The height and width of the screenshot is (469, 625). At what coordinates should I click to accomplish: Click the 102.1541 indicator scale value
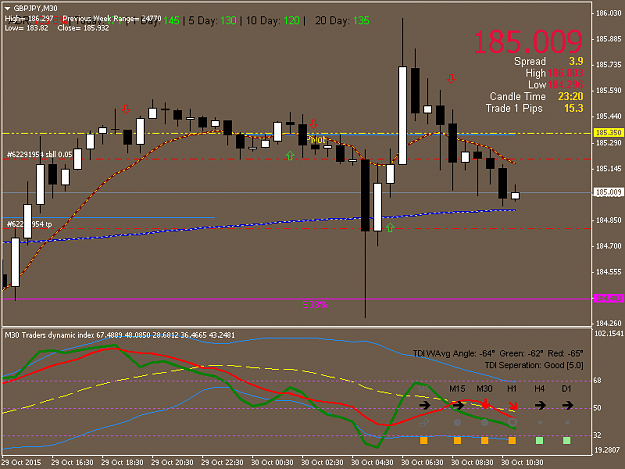tap(609, 334)
